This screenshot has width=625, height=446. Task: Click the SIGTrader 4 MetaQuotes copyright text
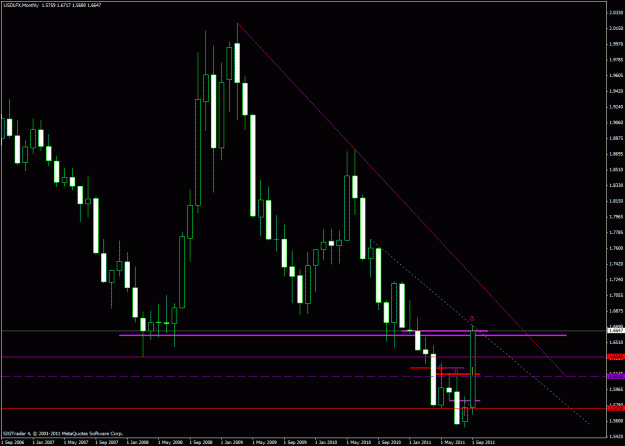[63, 433]
